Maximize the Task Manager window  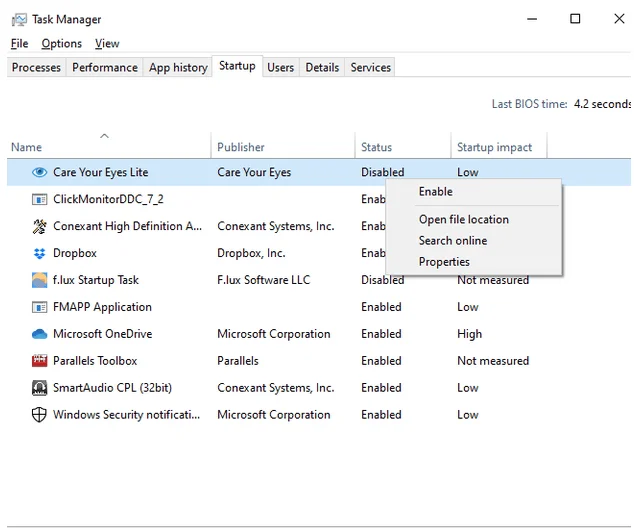pyautogui.click(x=575, y=19)
